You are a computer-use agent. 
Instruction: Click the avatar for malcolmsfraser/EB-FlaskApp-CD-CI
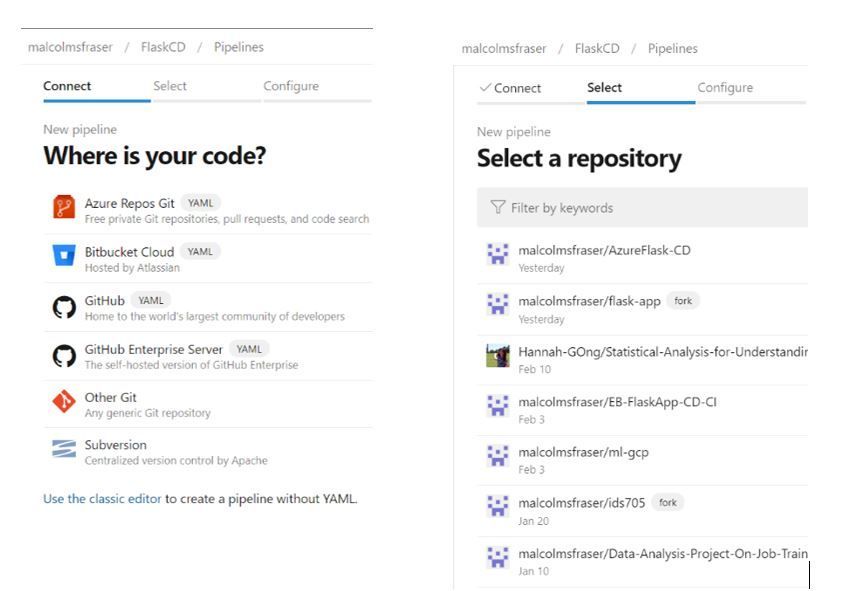[x=497, y=406]
